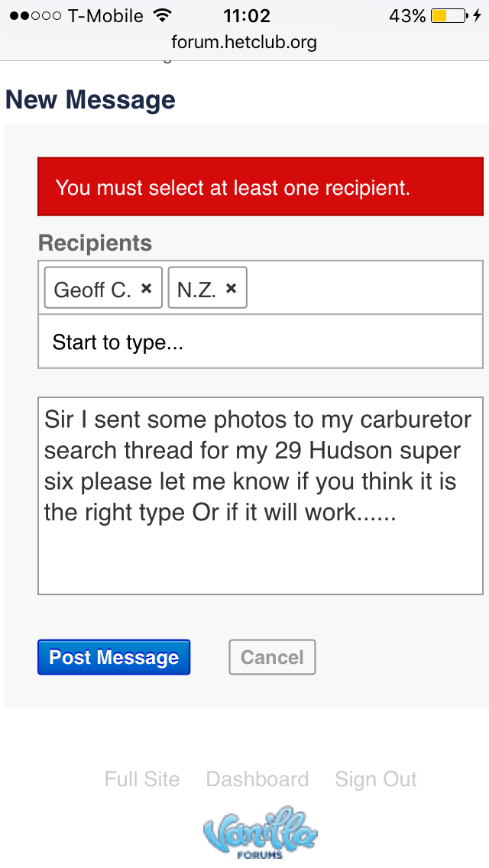Cancel the new message
The width and height of the screenshot is (489, 868).
[272, 657]
